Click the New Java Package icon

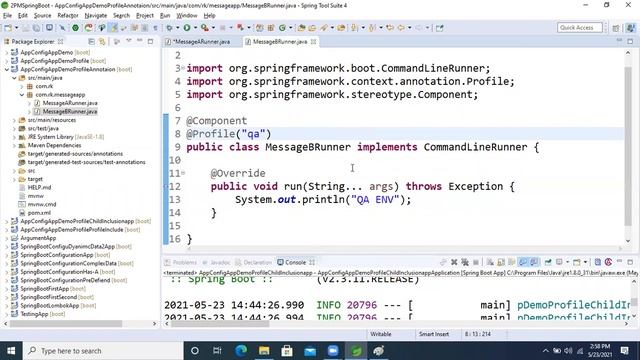click(271, 28)
